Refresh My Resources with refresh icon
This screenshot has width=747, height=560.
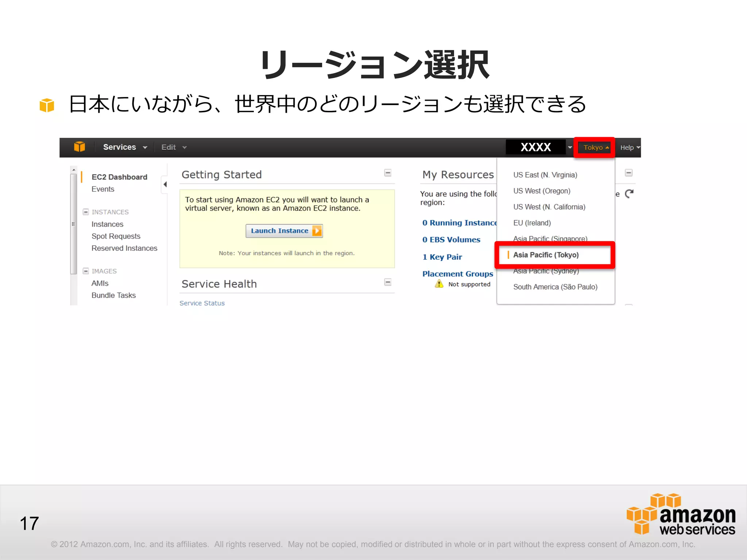click(629, 194)
